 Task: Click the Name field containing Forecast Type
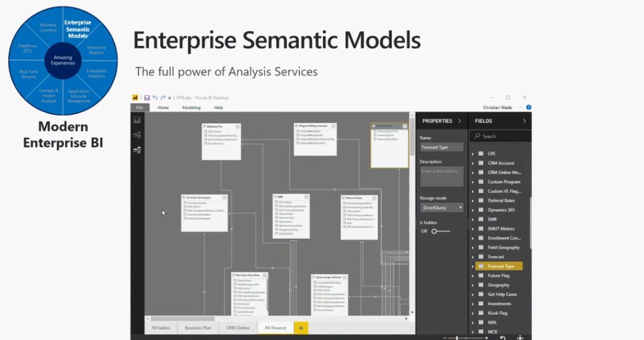[441, 147]
